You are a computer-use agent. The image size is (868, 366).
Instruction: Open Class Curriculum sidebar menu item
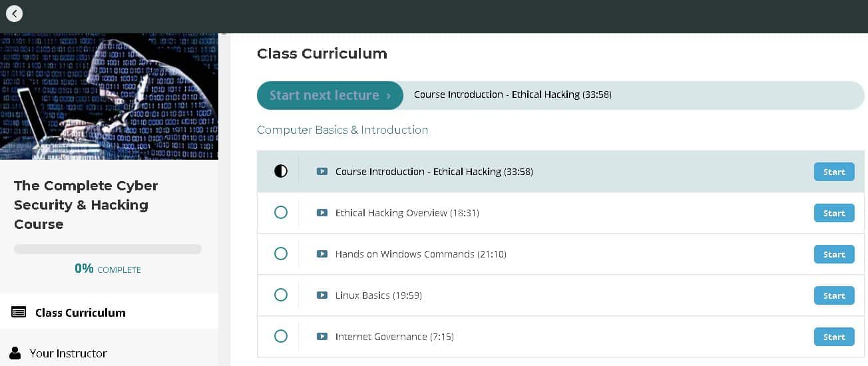point(80,312)
